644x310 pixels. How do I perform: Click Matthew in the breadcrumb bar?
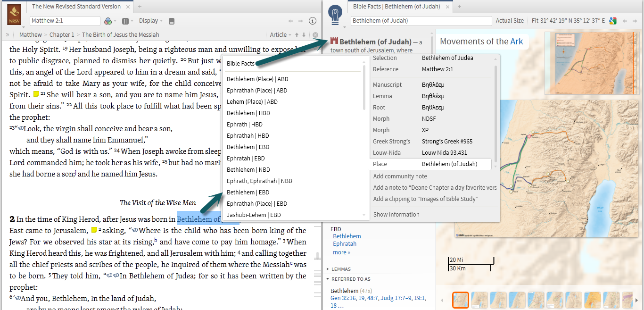(x=31, y=35)
